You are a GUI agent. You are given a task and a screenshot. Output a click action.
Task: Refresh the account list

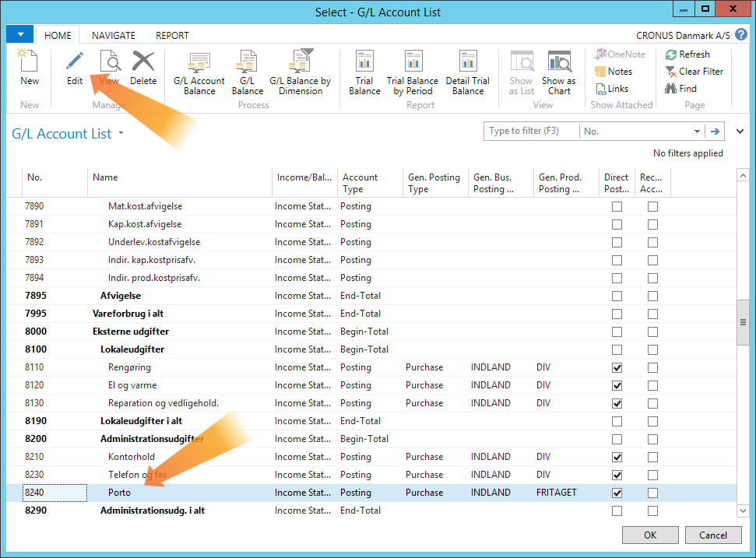[x=687, y=54]
